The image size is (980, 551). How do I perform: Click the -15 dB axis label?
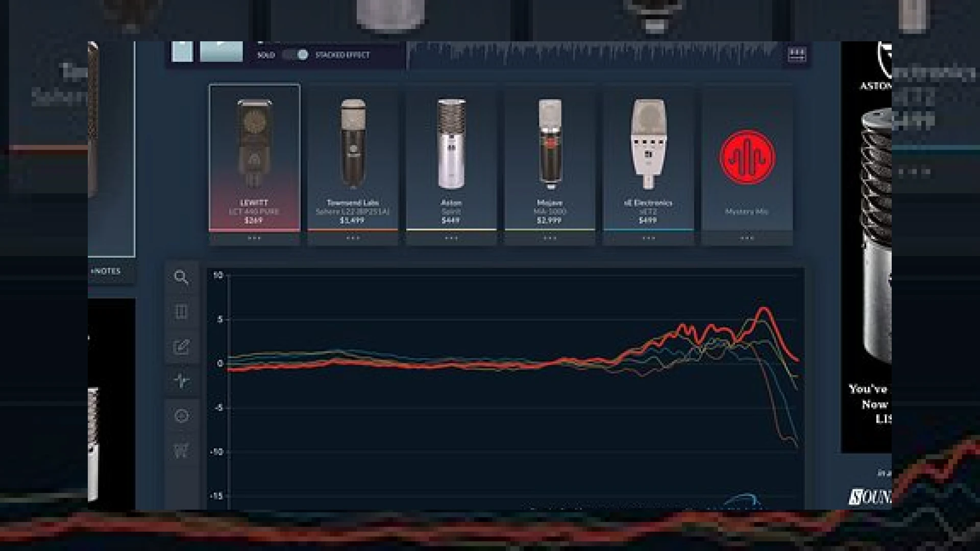216,496
